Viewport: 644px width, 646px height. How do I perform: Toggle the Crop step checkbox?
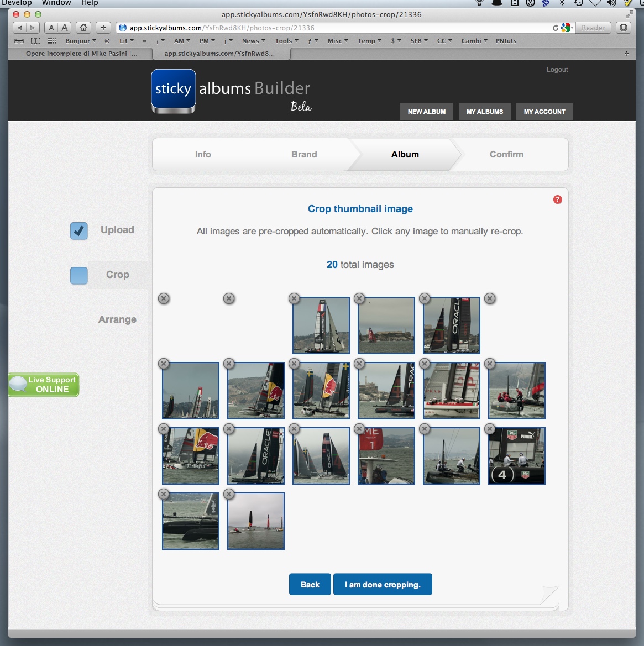79,275
